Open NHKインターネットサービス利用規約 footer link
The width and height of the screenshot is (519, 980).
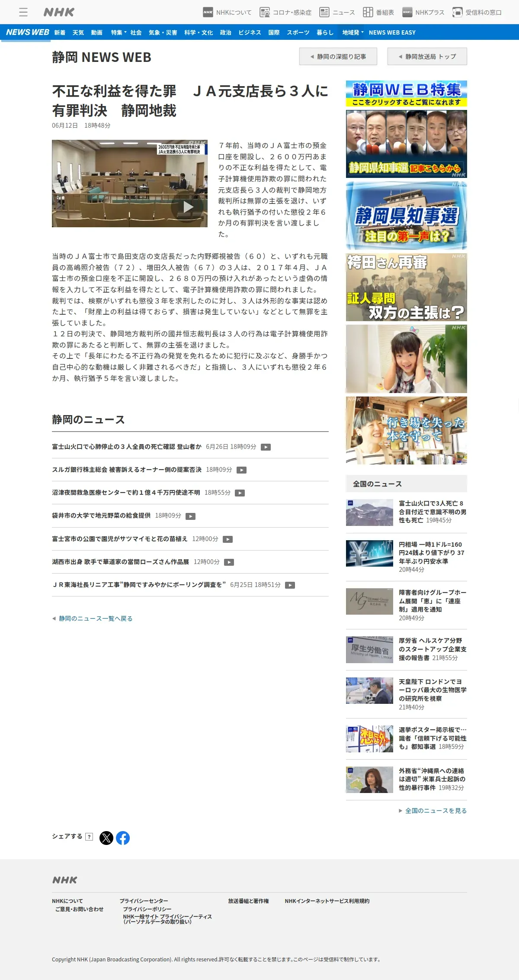click(x=327, y=901)
